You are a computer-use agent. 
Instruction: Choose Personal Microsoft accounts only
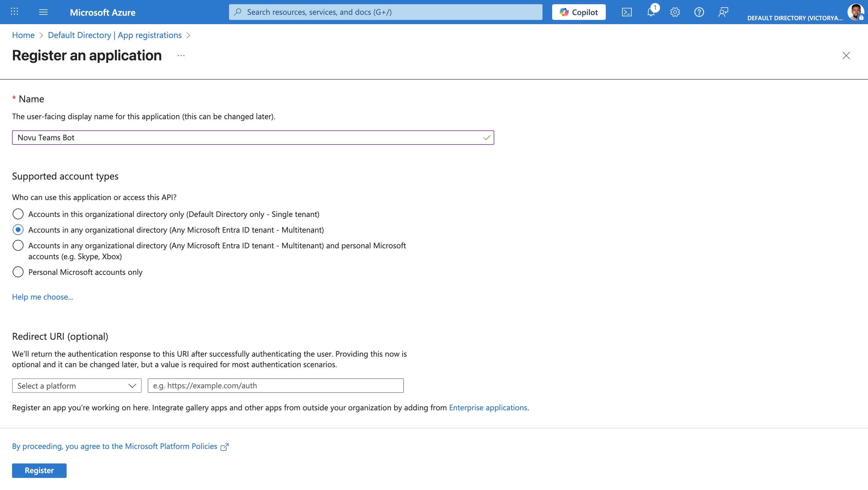tap(18, 272)
